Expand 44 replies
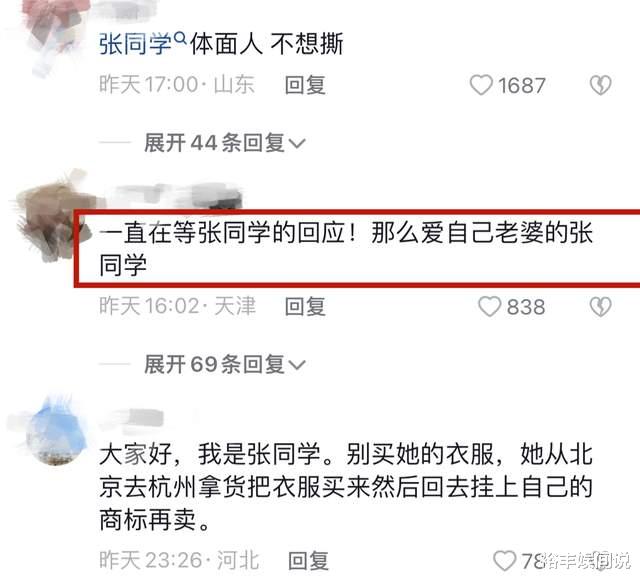This screenshot has height=582, width=640. pos(224,143)
